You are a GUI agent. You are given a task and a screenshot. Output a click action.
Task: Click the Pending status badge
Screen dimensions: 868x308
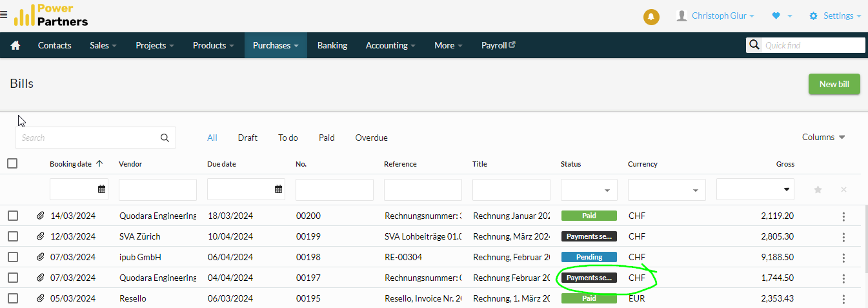pos(589,257)
